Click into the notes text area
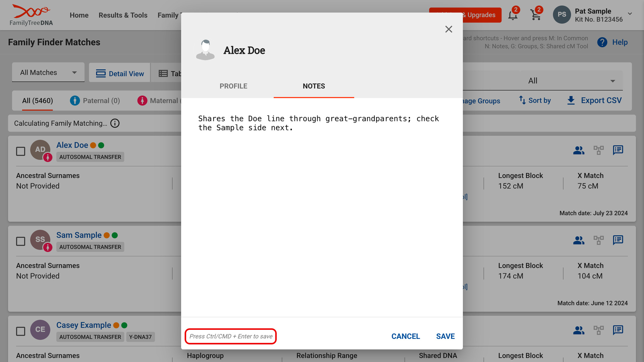The width and height of the screenshot is (644, 362). click(322, 207)
